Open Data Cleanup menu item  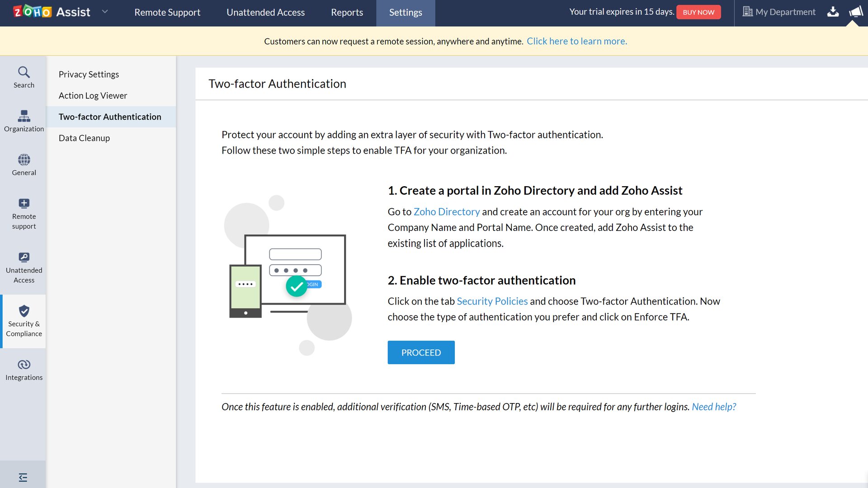pyautogui.click(x=84, y=138)
